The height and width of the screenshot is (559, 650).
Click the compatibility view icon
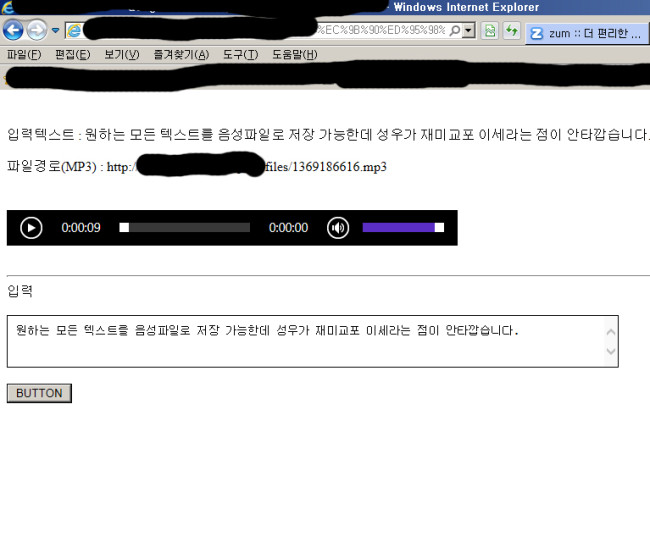tap(490, 31)
